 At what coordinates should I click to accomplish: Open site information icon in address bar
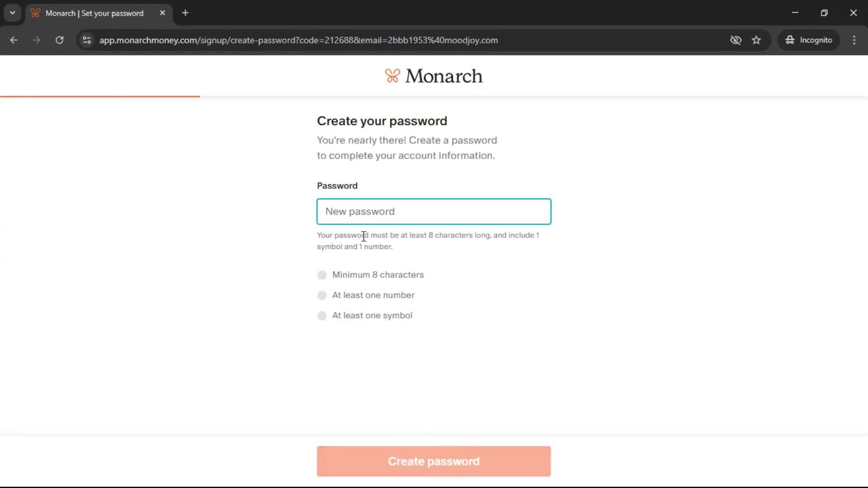click(x=87, y=40)
